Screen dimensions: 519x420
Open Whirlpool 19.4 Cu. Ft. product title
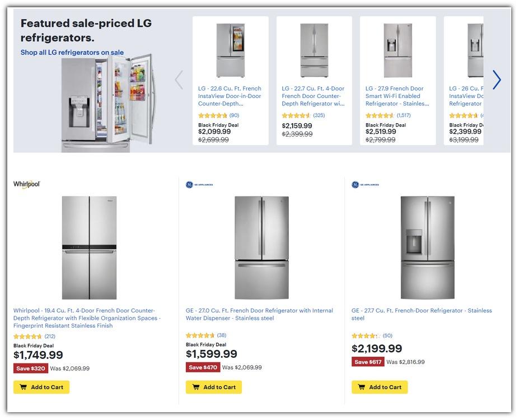[87, 318]
